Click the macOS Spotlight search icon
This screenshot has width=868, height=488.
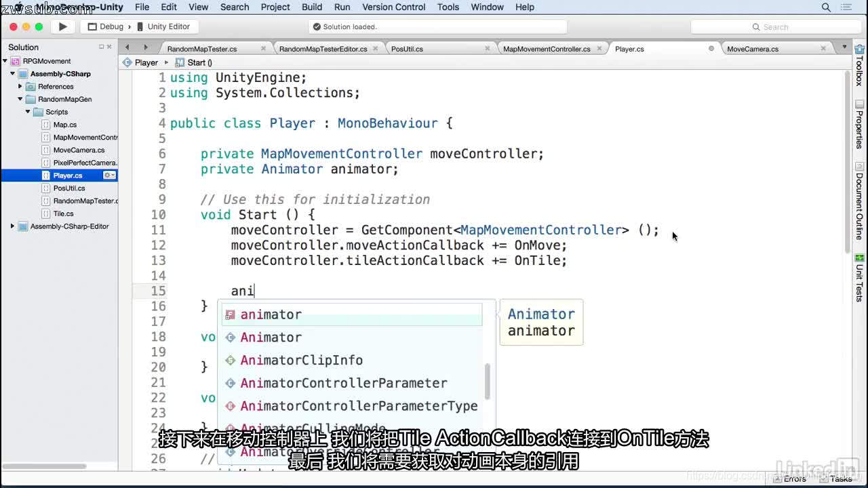coord(826,7)
